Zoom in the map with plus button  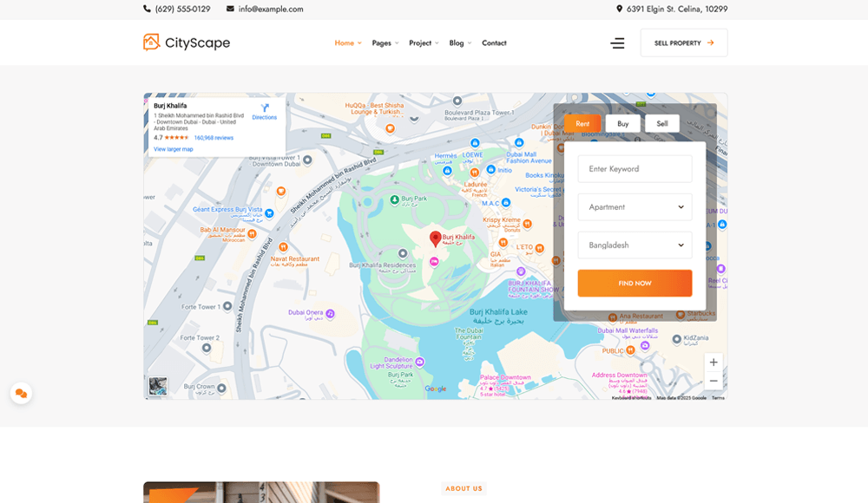(x=713, y=363)
